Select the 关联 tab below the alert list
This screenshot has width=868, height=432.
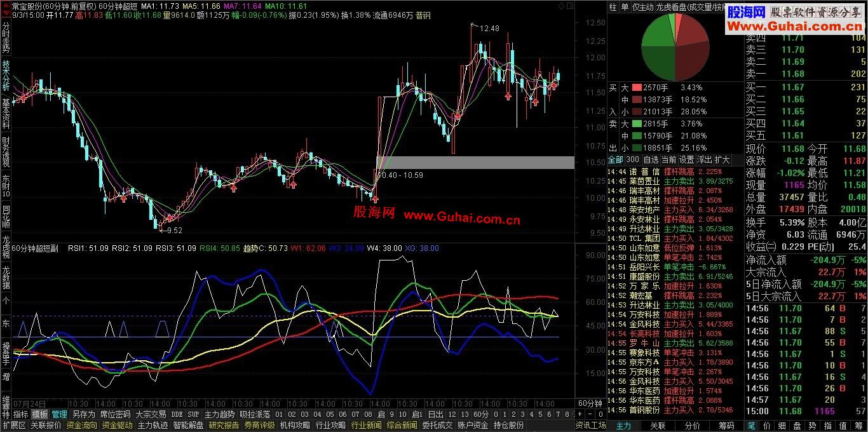658,426
